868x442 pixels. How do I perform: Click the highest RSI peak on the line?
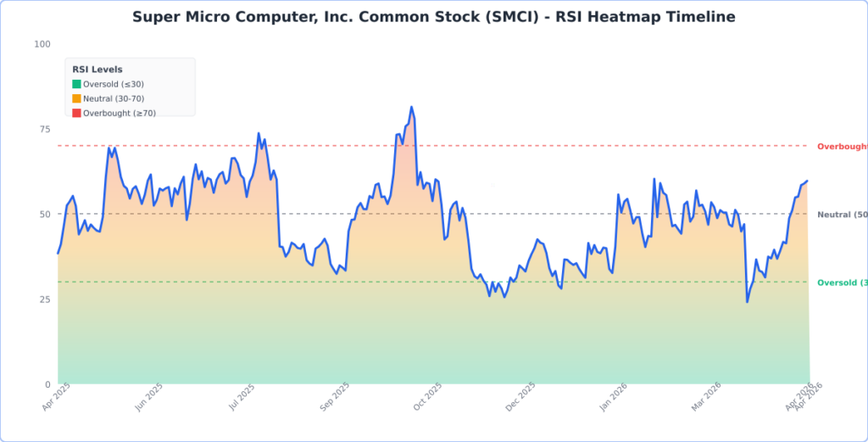(411, 108)
